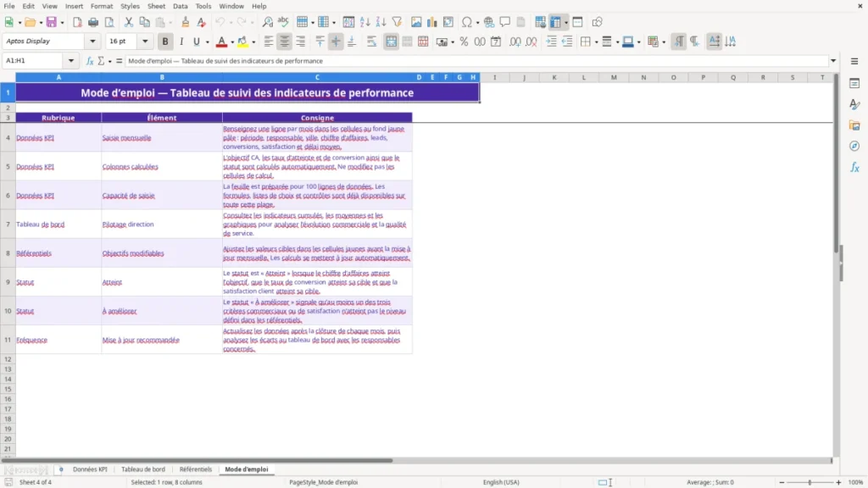Click font color red A swatch
The height and width of the screenshot is (488, 868).
(221, 42)
